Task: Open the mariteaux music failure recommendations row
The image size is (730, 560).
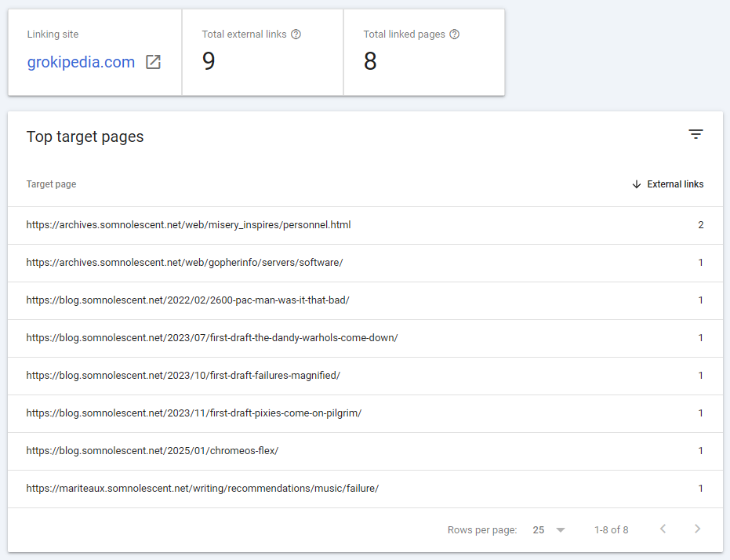Action: coord(202,489)
